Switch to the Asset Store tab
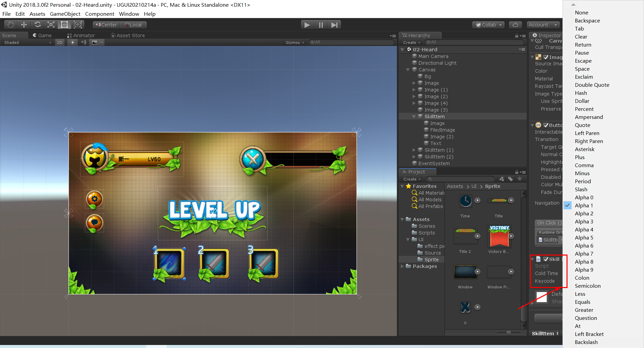Screen dimensions: 644x348 128,35
